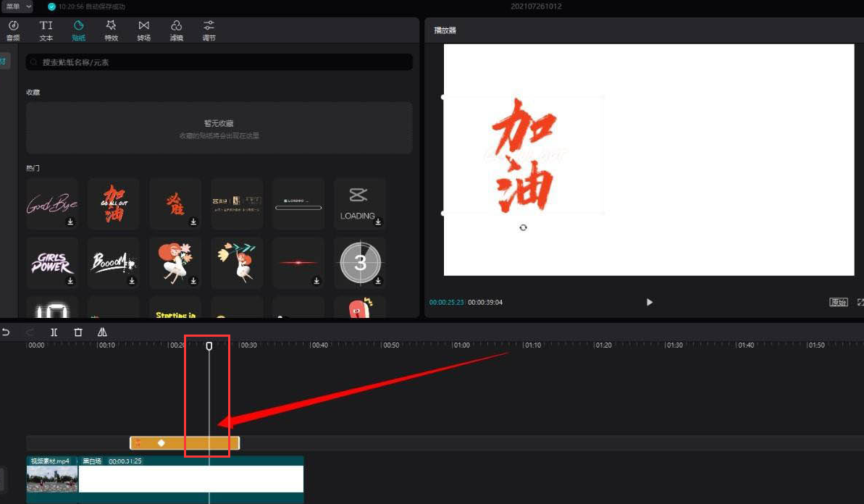The height and width of the screenshot is (504, 864).
Task: Download the countdown 3 sticker
Action: (x=379, y=281)
